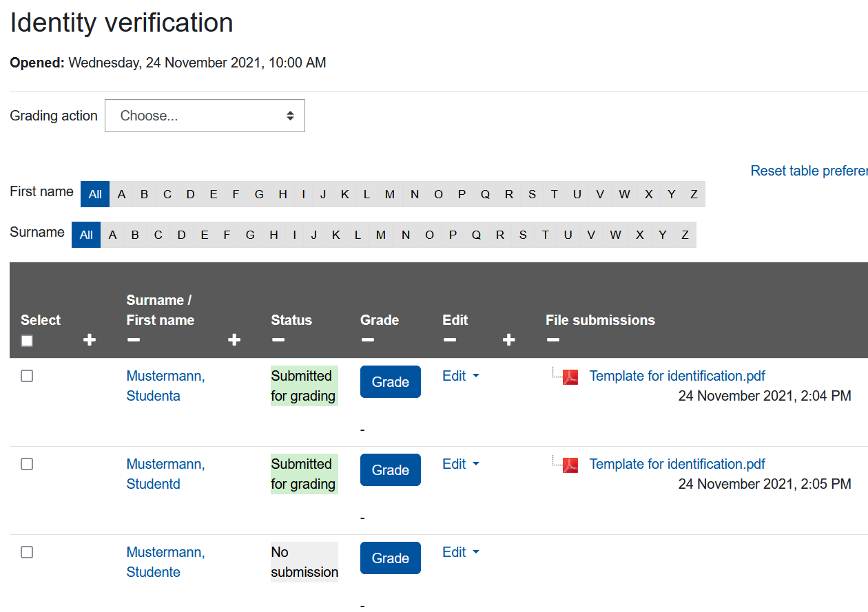Click Grade button for Studentd
Screen dimensions: 868x612
390,470
